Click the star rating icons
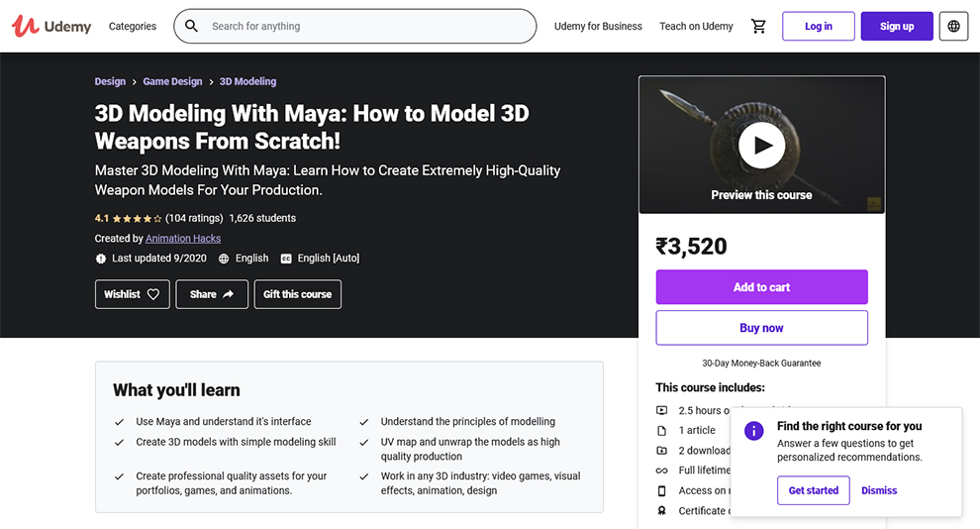This screenshot has width=980, height=529. [137, 218]
